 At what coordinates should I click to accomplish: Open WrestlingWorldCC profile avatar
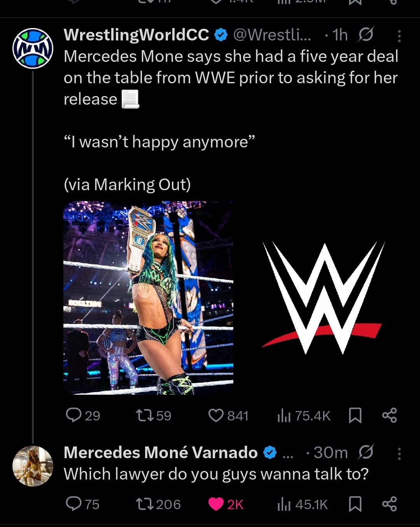(x=33, y=48)
